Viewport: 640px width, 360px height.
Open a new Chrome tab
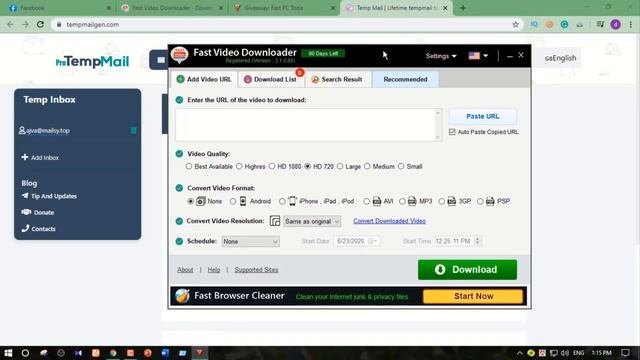click(x=463, y=8)
